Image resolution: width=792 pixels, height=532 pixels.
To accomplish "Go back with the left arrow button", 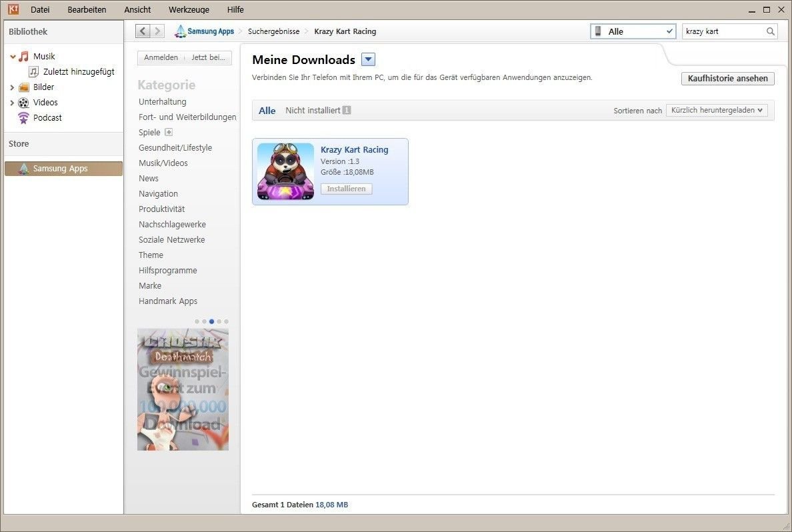I will [143, 31].
